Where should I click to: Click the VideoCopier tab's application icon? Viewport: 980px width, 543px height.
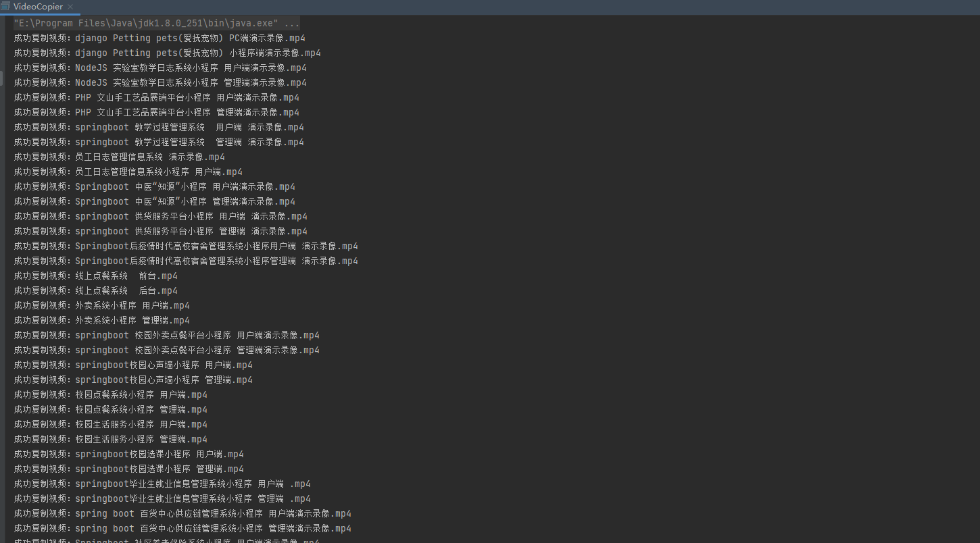[x=5, y=7]
